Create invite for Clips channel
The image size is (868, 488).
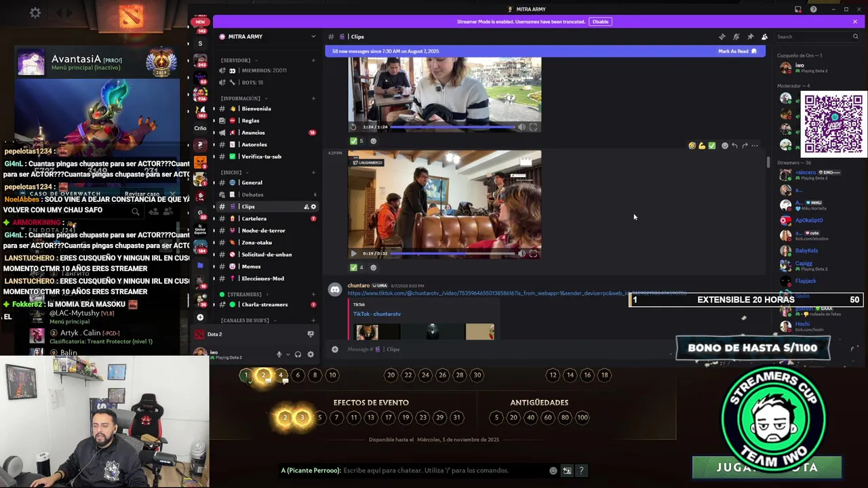306,207
